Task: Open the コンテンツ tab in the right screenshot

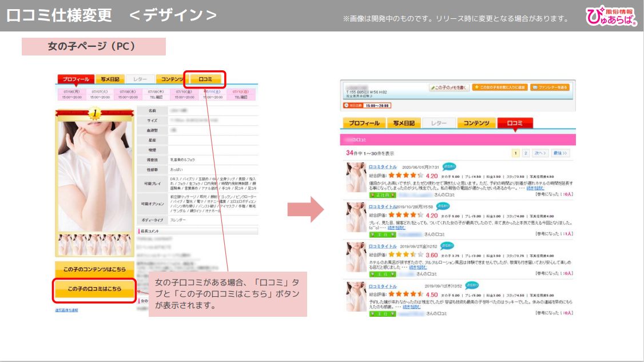Action: click(476, 123)
